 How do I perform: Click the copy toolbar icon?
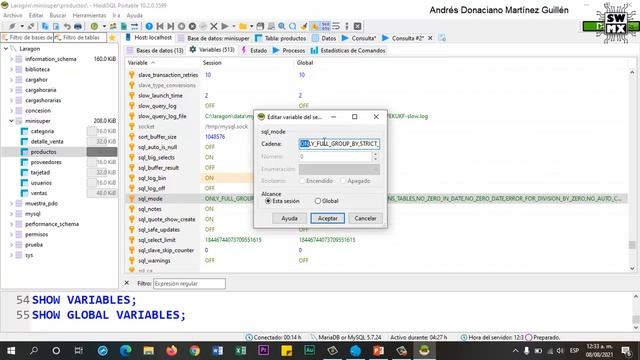click(x=45, y=26)
